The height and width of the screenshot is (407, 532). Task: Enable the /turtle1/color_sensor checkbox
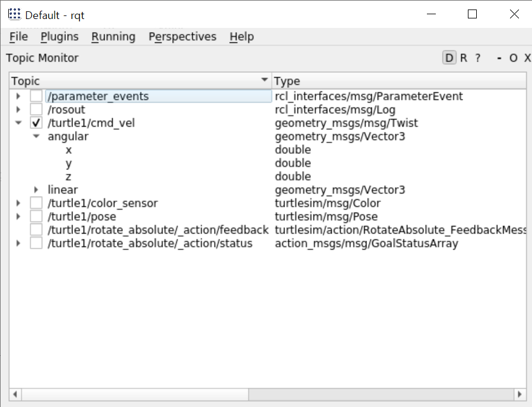click(x=36, y=203)
